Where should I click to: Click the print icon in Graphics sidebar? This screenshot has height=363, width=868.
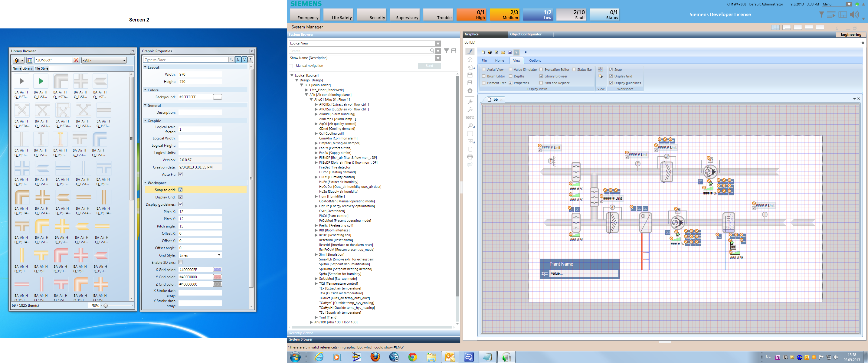tap(470, 157)
